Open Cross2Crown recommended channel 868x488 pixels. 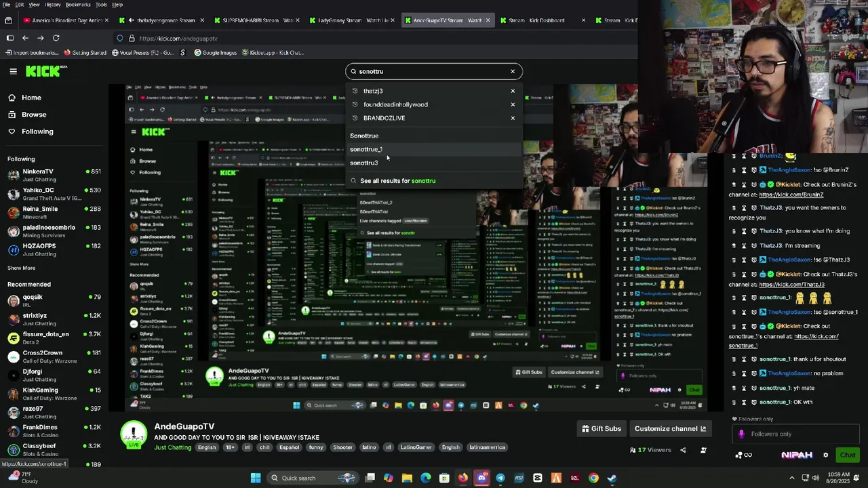tap(54, 356)
